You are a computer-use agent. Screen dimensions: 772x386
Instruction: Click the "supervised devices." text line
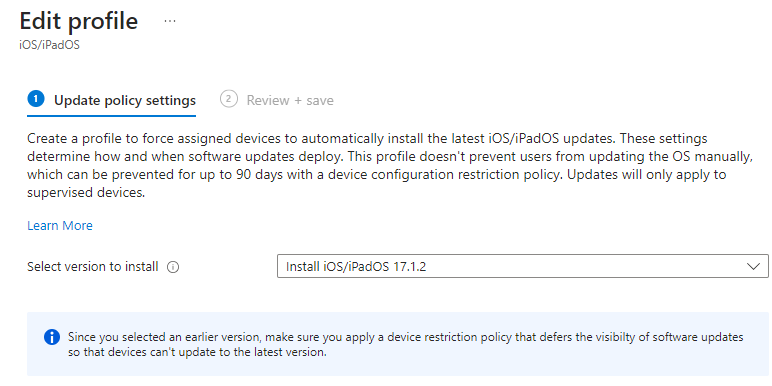[86, 193]
